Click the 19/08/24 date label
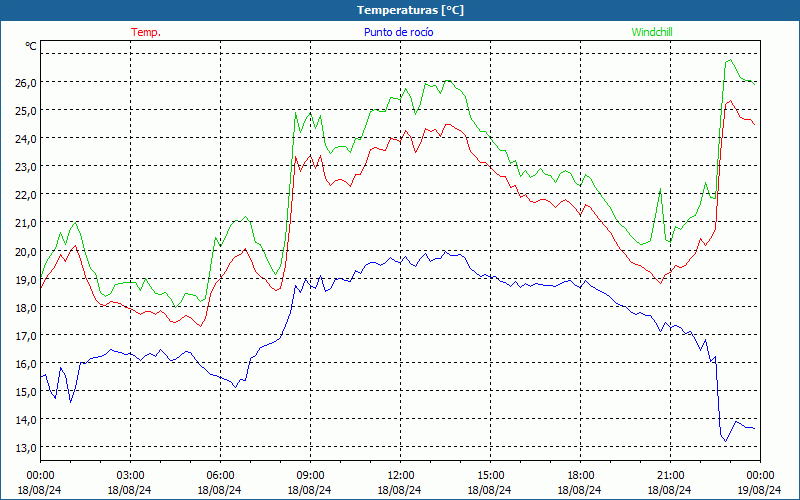 pos(760,490)
